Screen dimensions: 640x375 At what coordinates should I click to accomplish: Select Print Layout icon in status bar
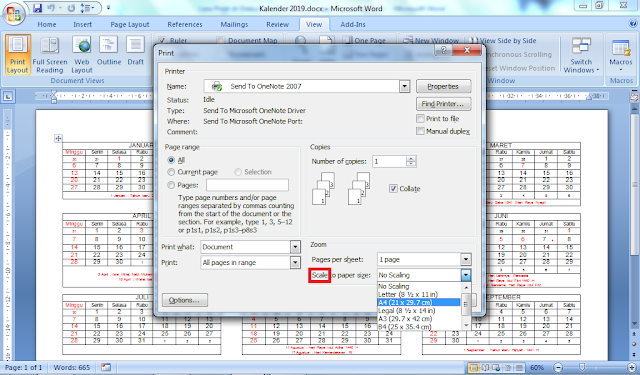click(x=473, y=368)
